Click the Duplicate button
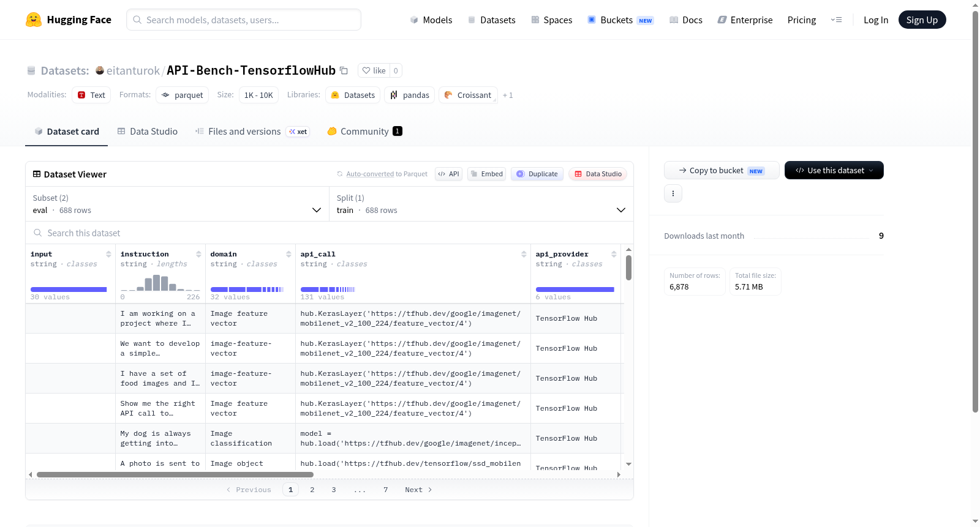980x527 pixels. pos(537,174)
